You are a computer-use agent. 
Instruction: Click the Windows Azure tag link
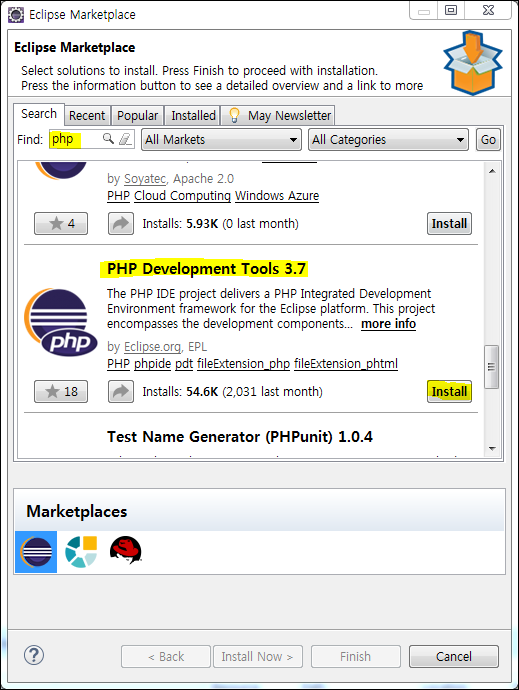(x=277, y=196)
